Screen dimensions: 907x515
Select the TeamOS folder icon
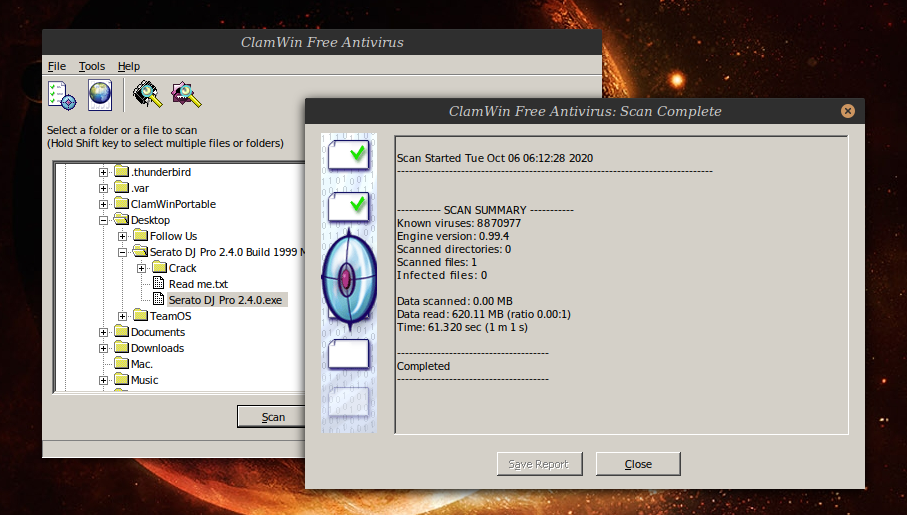click(x=141, y=315)
